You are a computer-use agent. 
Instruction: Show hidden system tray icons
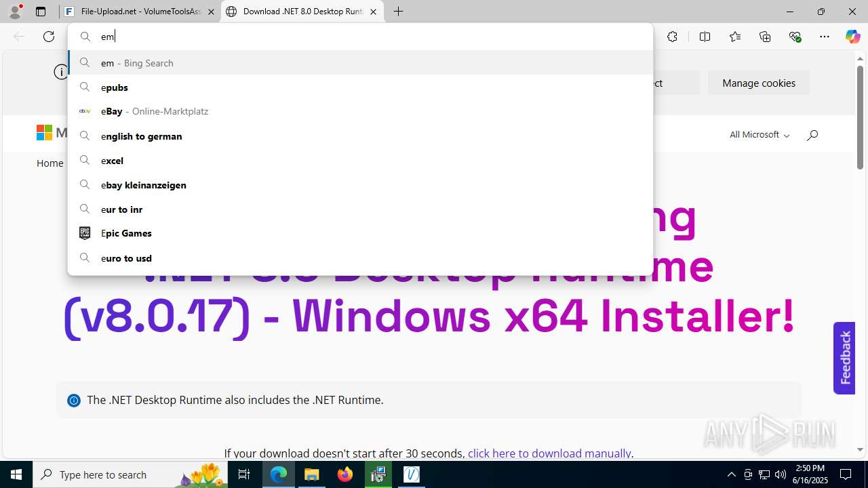pyautogui.click(x=731, y=474)
